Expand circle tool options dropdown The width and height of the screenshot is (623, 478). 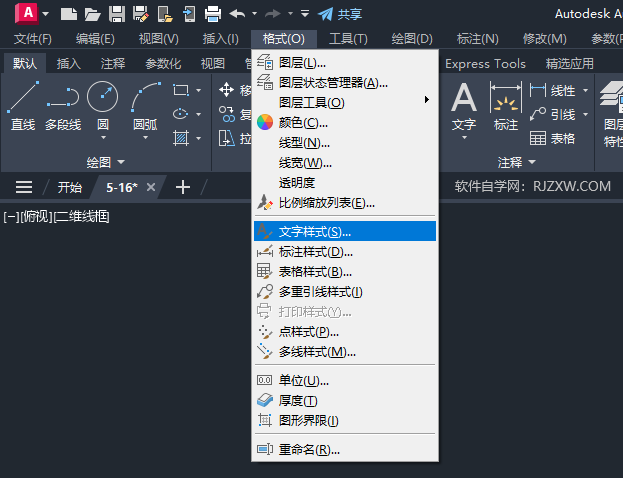coord(103,137)
